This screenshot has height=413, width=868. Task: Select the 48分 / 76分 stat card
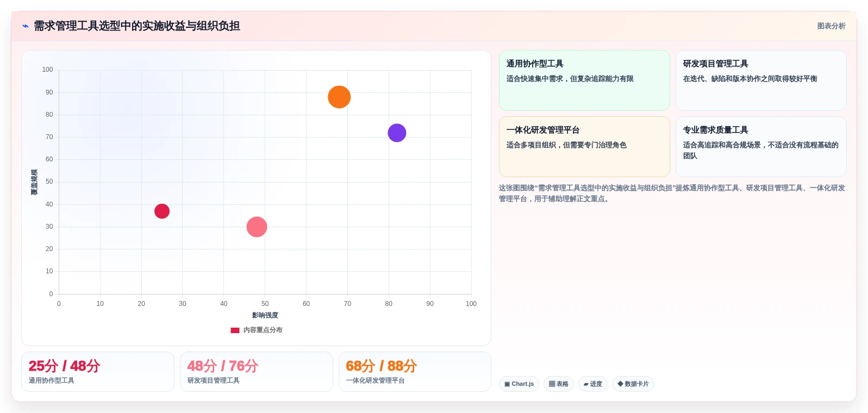pos(257,372)
